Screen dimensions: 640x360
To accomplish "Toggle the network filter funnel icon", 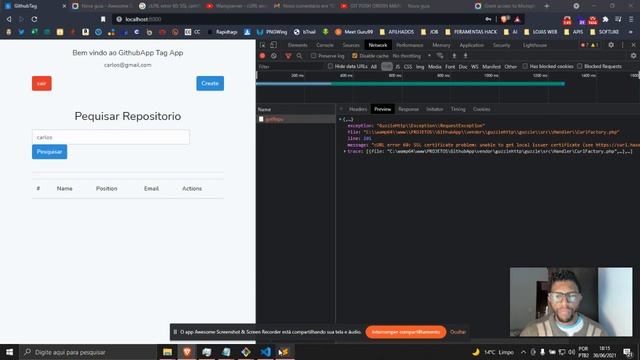I will pos(288,56).
